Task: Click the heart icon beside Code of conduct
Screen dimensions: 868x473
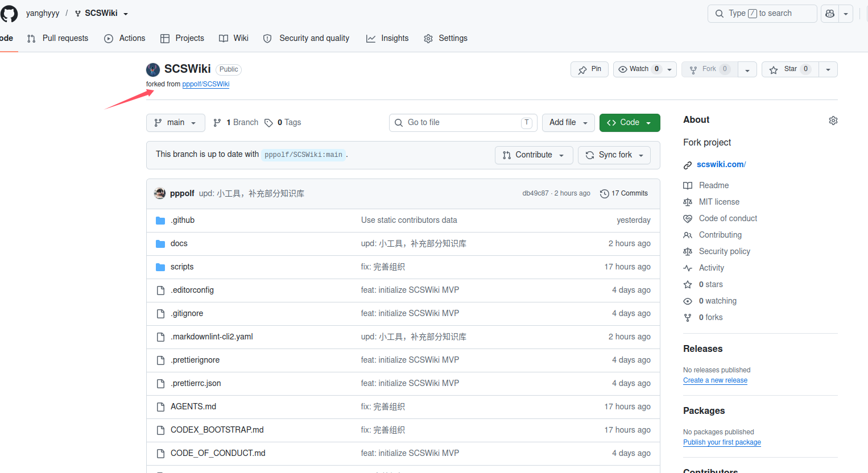Action: tap(688, 218)
